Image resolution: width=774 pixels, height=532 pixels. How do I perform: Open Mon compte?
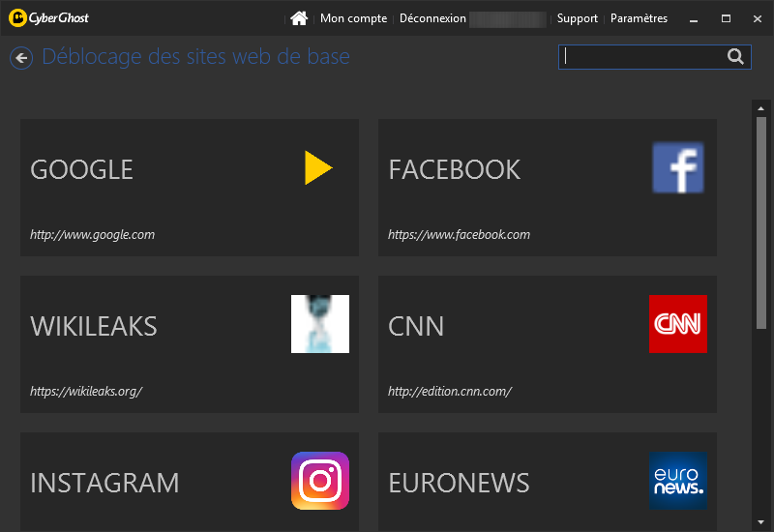click(x=353, y=18)
